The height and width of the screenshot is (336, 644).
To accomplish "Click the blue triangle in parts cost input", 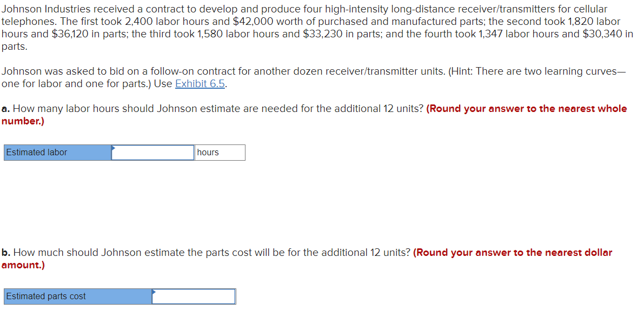I will [155, 292].
